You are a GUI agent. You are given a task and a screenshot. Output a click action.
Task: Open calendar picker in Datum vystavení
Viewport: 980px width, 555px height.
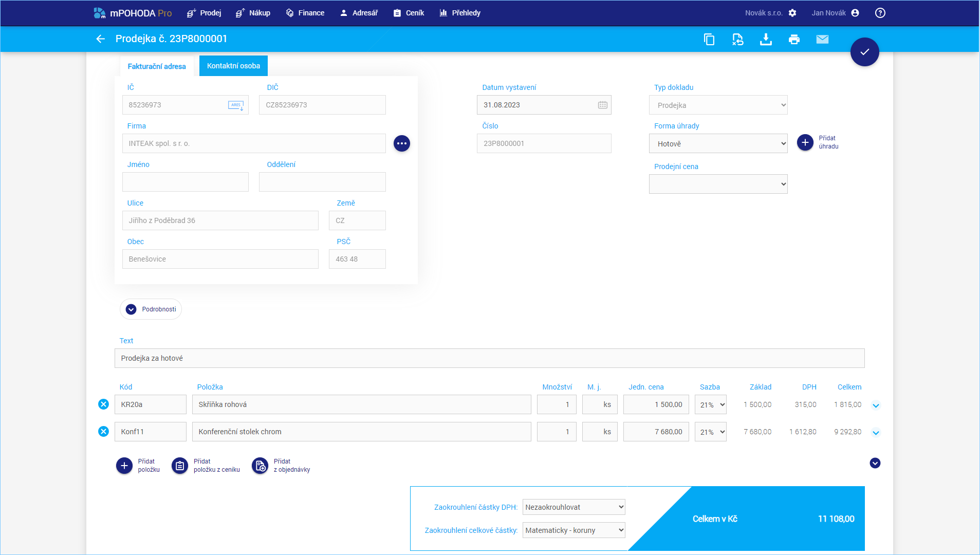click(x=603, y=105)
